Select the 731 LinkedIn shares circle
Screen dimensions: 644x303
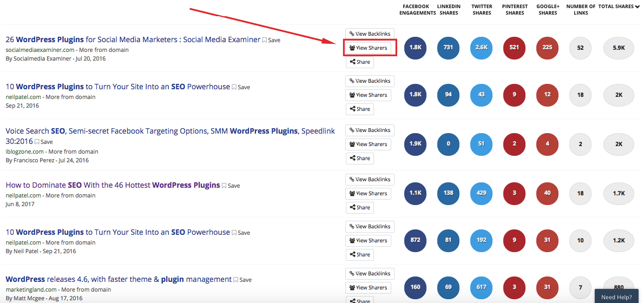449,48
